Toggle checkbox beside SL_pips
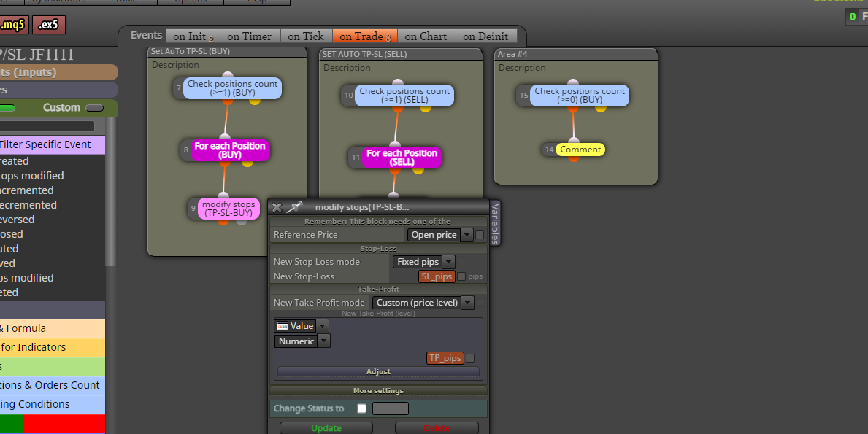This screenshot has width=868, height=434. click(461, 276)
